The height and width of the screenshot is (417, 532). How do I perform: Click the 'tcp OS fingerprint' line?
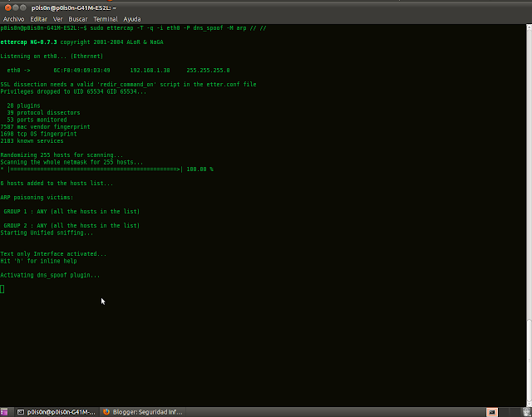[x=38, y=134]
